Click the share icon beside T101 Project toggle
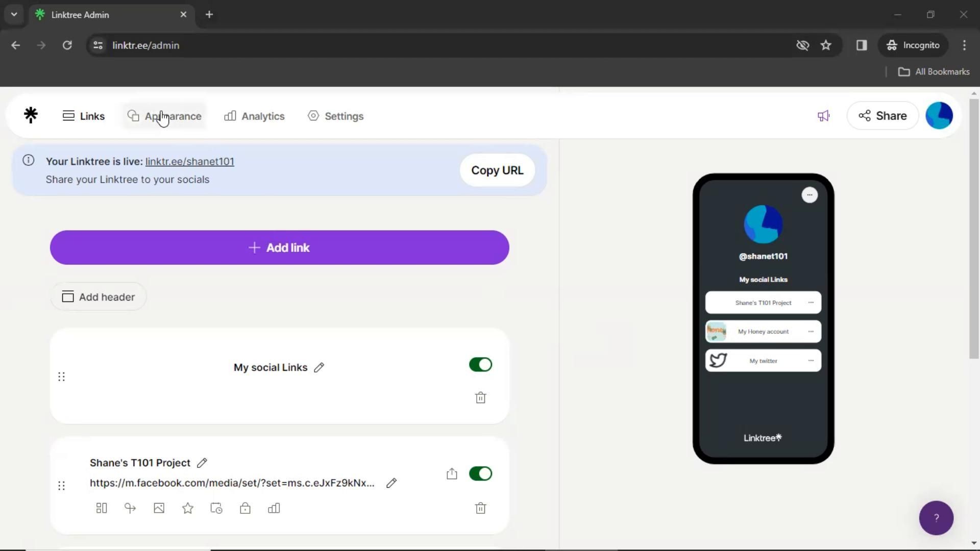Image resolution: width=980 pixels, height=551 pixels. (x=452, y=474)
